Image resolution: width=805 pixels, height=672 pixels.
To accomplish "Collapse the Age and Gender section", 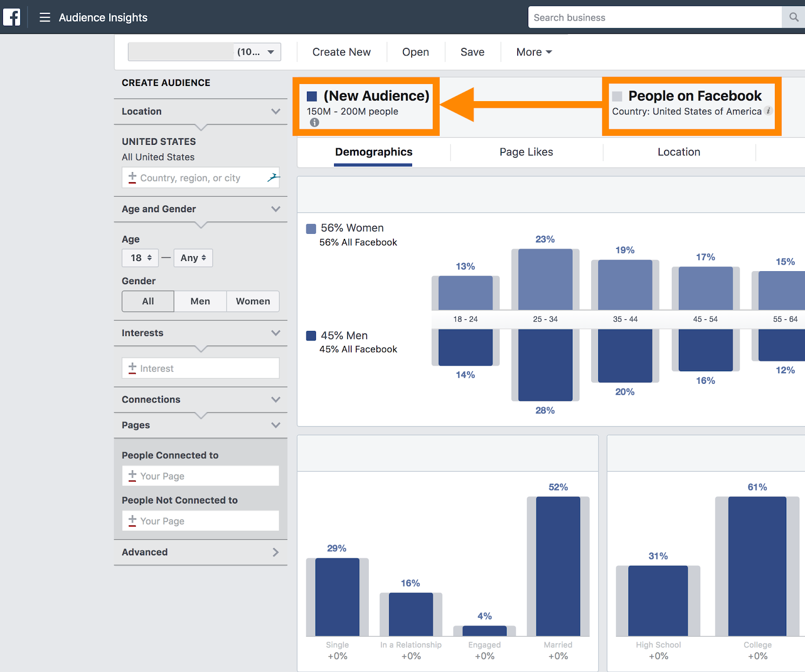I will 276,209.
